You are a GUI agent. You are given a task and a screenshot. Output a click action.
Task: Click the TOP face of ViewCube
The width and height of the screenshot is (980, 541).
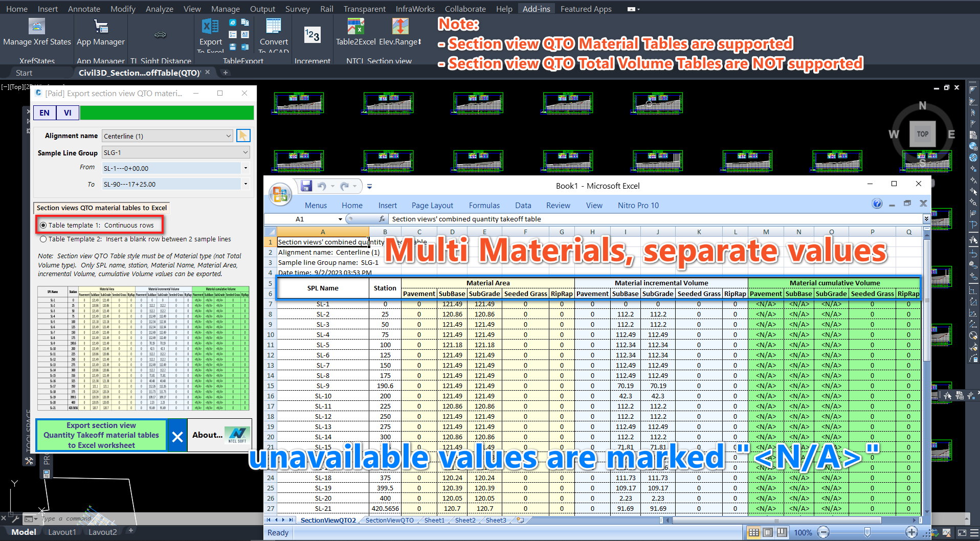coord(922,134)
